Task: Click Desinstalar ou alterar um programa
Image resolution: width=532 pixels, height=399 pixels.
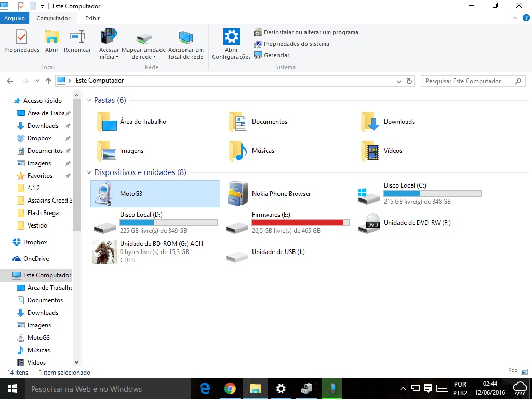Action: tap(311, 32)
